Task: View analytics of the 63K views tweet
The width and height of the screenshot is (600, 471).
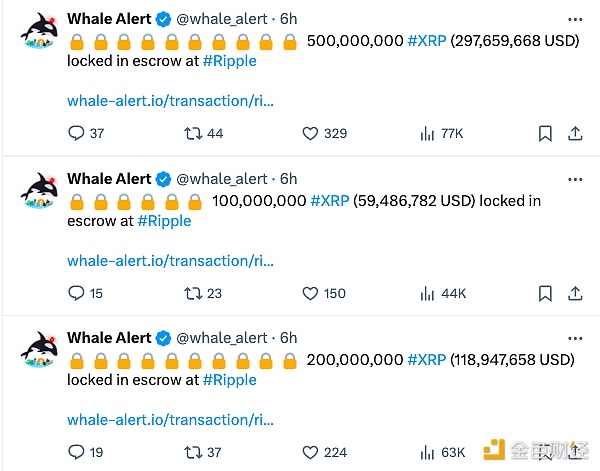Action: click(427, 452)
